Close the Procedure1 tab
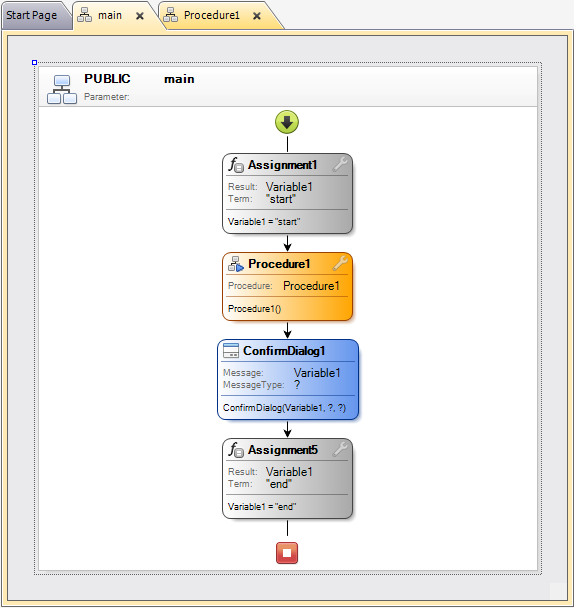Screen dimensions: 574x608 click(x=257, y=16)
